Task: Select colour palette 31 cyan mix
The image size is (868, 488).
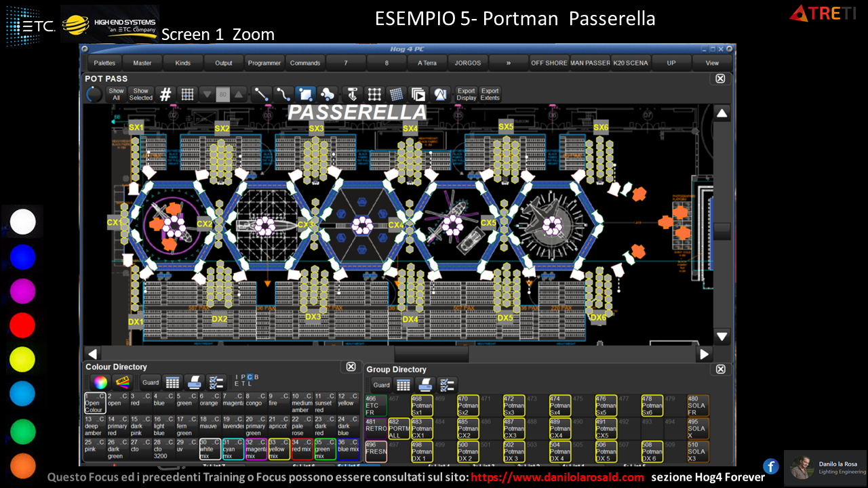Action: [x=233, y=449]
